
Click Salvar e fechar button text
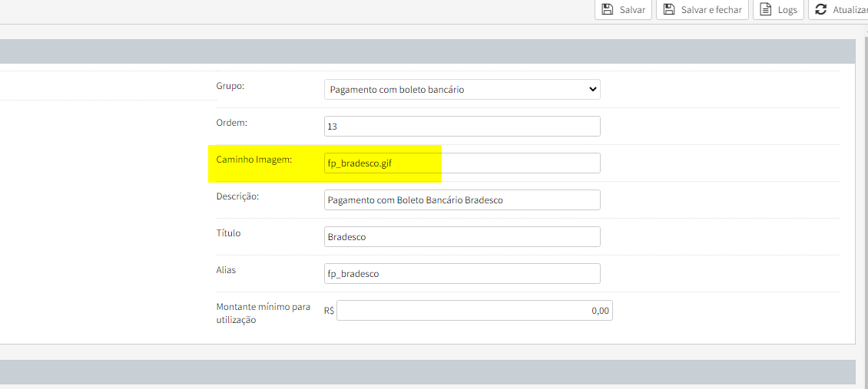pos(711,10)
